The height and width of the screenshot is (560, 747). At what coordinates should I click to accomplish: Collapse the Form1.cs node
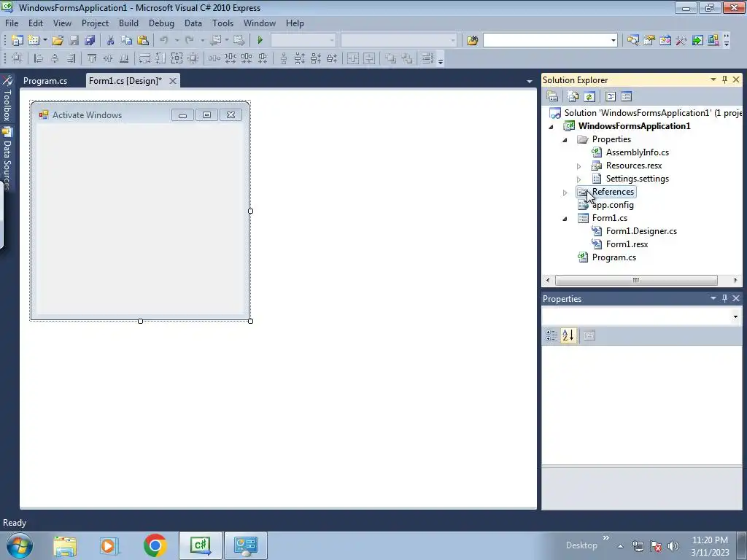565,219
